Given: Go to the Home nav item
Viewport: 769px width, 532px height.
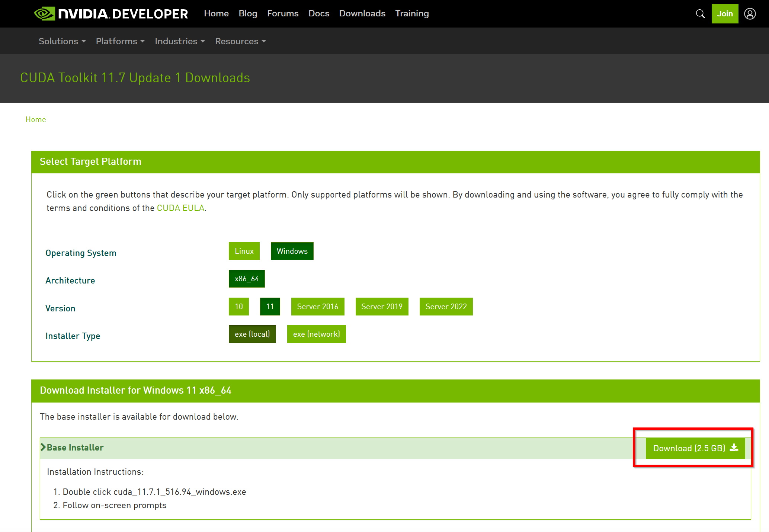Looking at the screenshot, I should [x=216, y=13].
